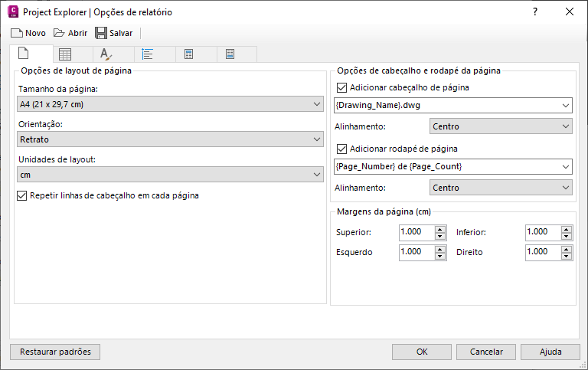Click the Restaurar padrões button
Viewport: 588px width, 370px height.
[x=55, y=352]
